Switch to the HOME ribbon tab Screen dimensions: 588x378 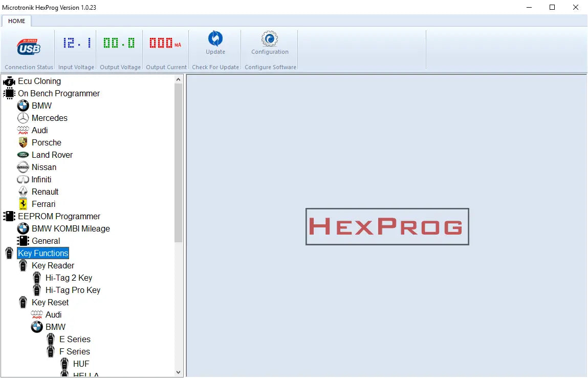16,21
